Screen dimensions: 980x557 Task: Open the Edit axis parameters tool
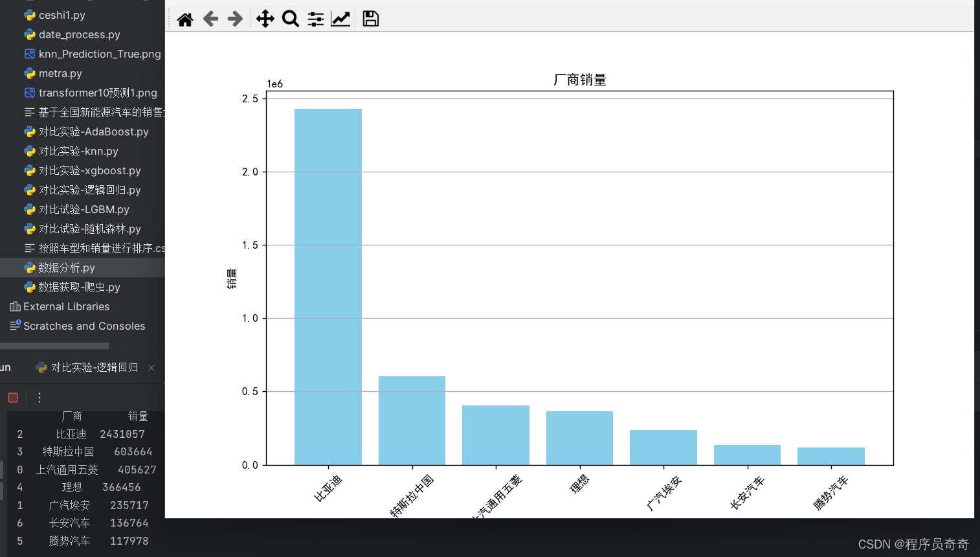340,19
